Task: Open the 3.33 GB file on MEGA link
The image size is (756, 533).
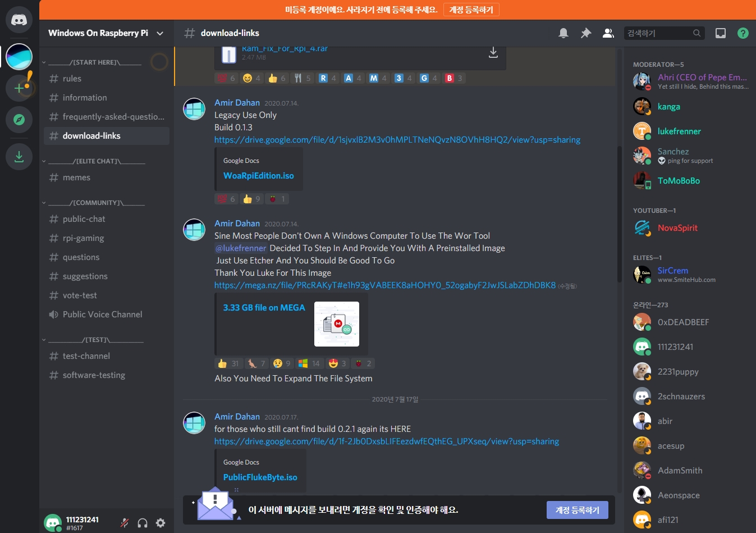Action: click(264, 308)
